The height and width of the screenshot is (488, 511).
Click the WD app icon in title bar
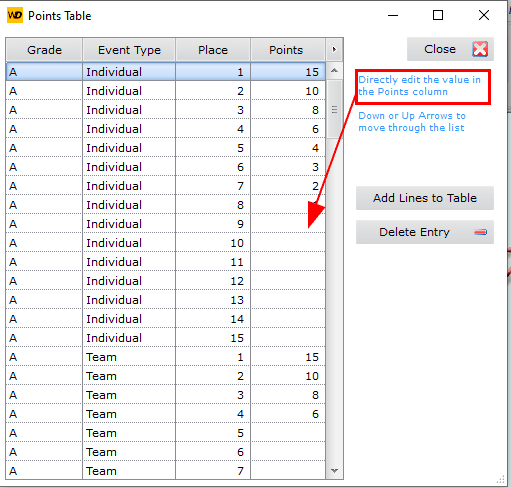click(x=15, y=15)
